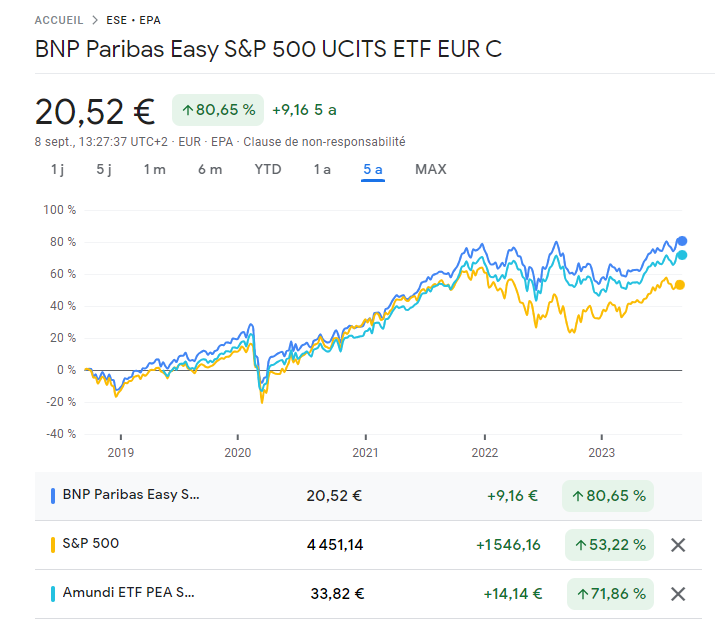This screenshot has width=715, height=626.
Task: Click the breadcrumb chevron after ACCUEIL
Action: tap(94, 20)
